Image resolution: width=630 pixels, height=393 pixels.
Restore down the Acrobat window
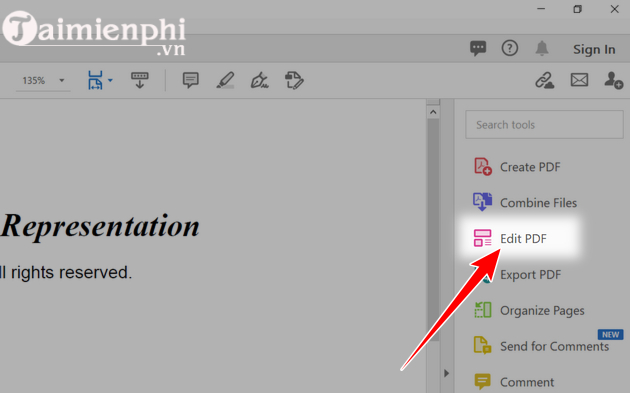pos(577,9)
